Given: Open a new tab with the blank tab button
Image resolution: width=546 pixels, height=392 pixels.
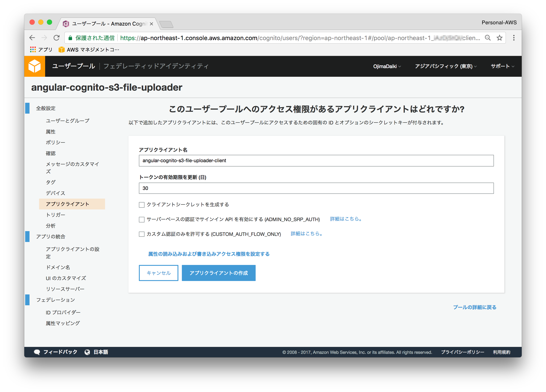Looking at the screenshot, I should 166,24.
